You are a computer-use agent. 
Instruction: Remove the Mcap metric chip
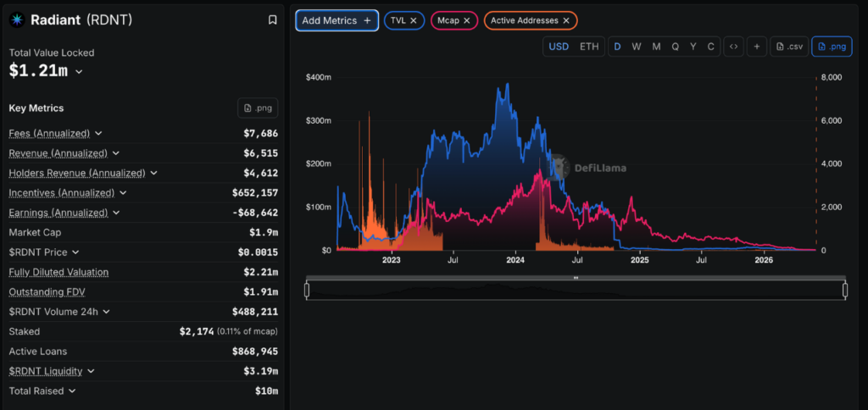pos(467,20)
